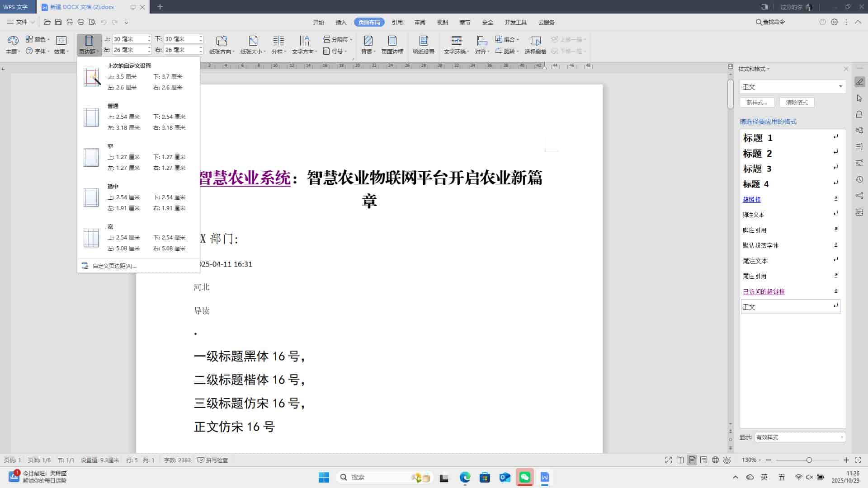Screen dimensions: 868x488
Task: Click the 查找命令 search command box
Action: tap(770, 22)
